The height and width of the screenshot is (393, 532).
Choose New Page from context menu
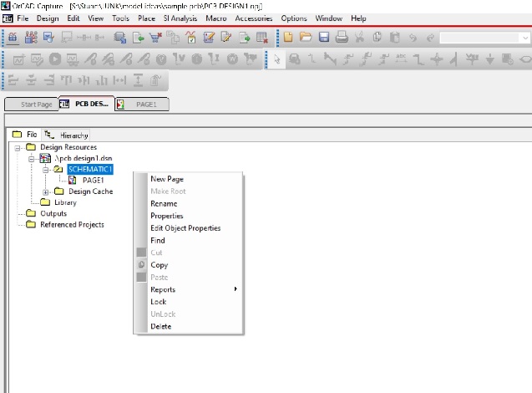[166, 179]
